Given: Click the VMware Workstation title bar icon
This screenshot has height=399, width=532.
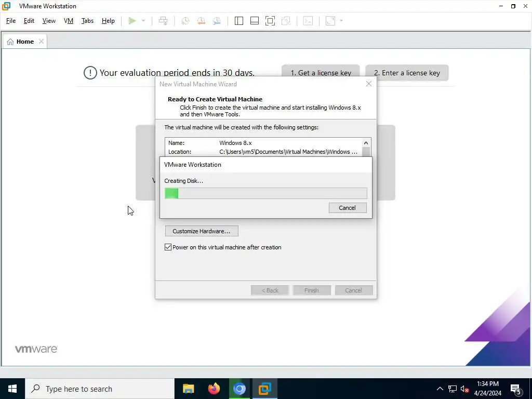Looking at the screenshot, I should click(6, 6).
